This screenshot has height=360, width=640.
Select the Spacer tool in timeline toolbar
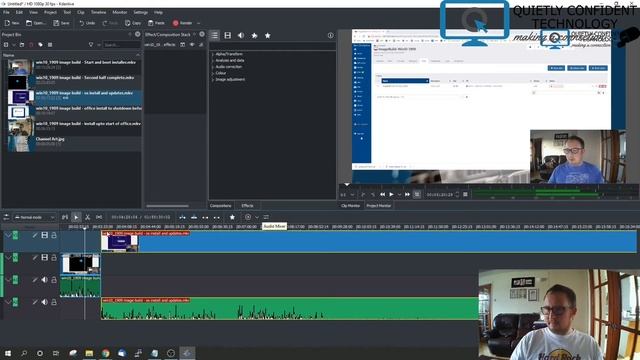click(99, 217)
